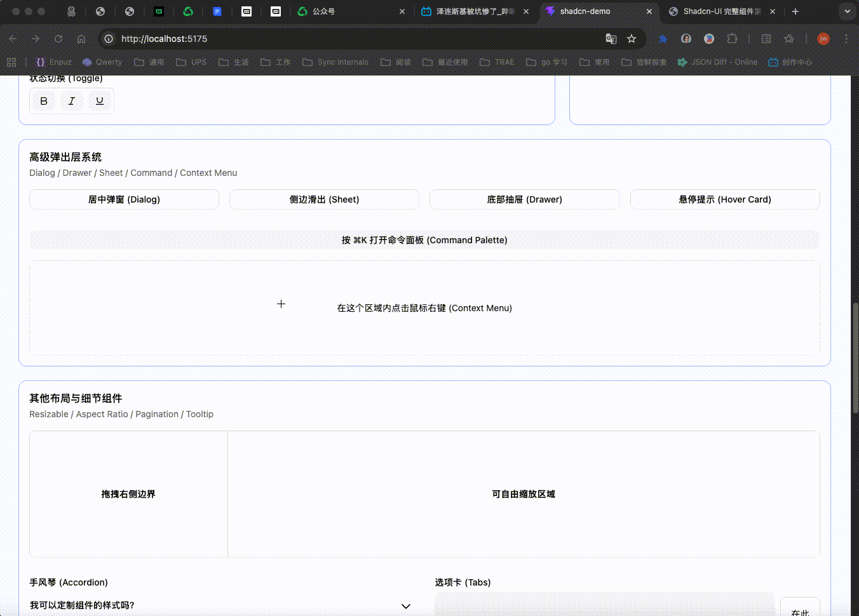Toggle the Italic formatting button
This screenshot has height=616, width=859.
[72, 101]
